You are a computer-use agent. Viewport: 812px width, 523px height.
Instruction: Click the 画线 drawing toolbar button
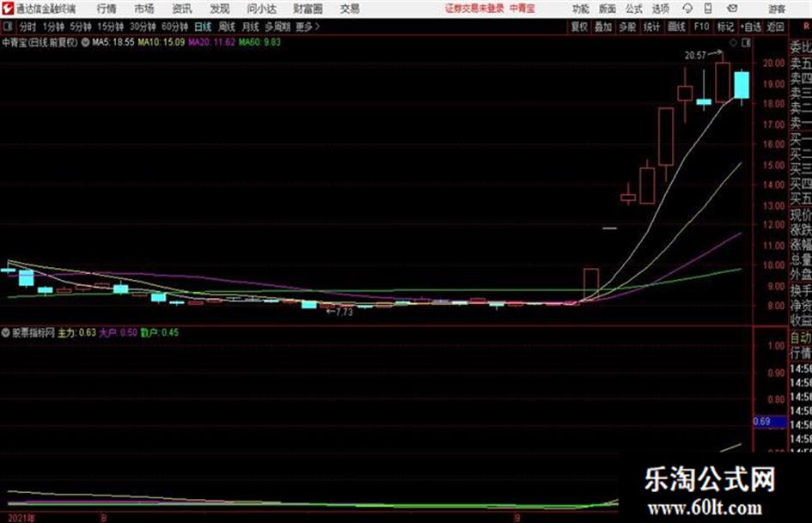pos(676,27)
